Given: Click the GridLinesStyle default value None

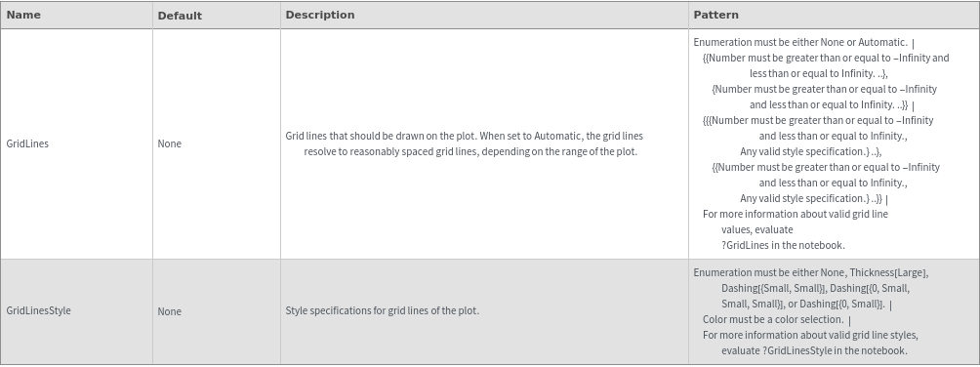Looking at the screenshot, I should pyautogui.click(x=170, y=311).
